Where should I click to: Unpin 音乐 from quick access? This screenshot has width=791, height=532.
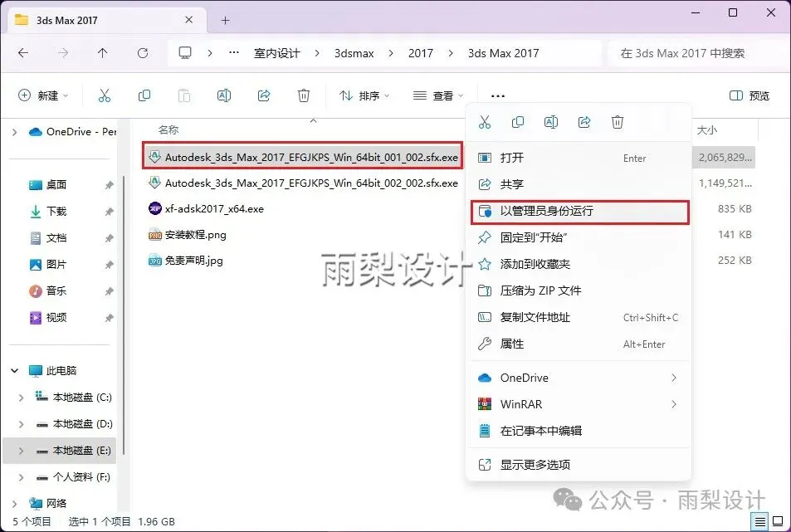coord(109,291)
